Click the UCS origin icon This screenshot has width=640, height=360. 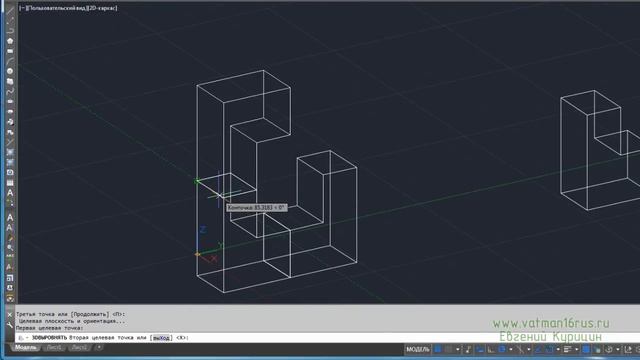click(198, 254)
